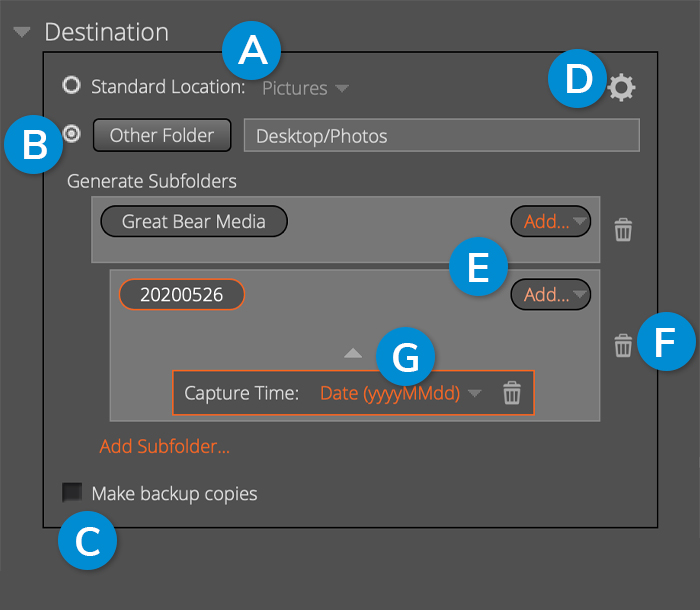Screen dimensions: 700x610
Task: Open the destination settings gear icon
Action: point(621,88)
